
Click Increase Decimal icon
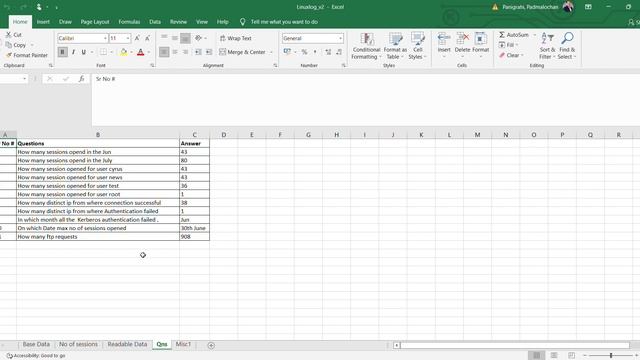coord(328,52)
